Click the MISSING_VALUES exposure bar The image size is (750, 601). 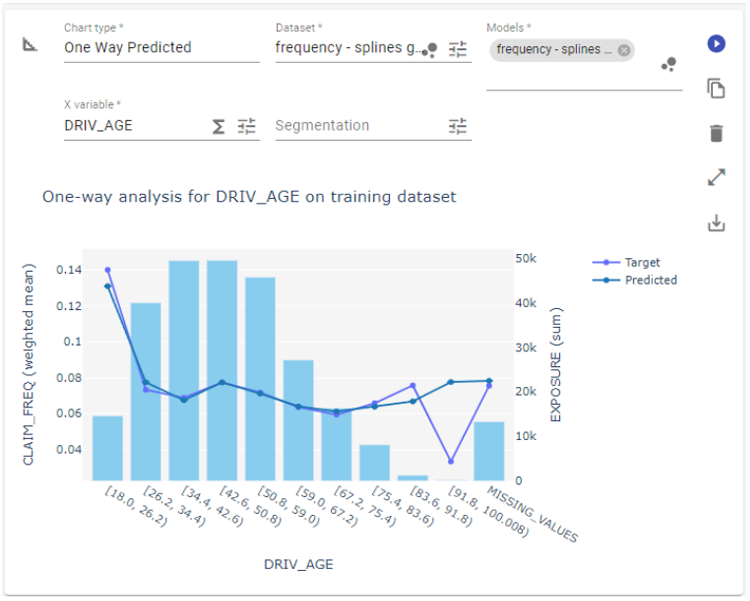[489, 451]
